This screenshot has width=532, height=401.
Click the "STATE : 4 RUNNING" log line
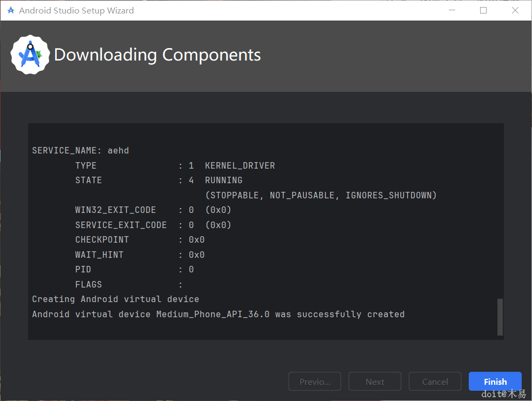point(158,180)
